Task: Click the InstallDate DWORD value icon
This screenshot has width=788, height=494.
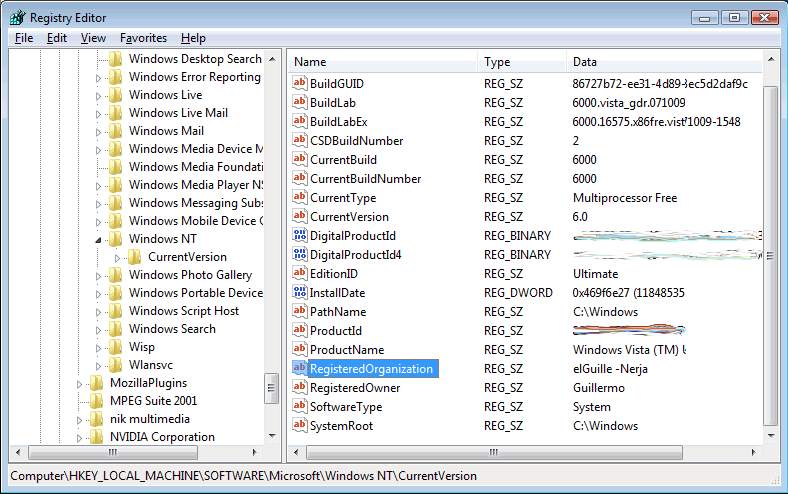Action: 300,292
